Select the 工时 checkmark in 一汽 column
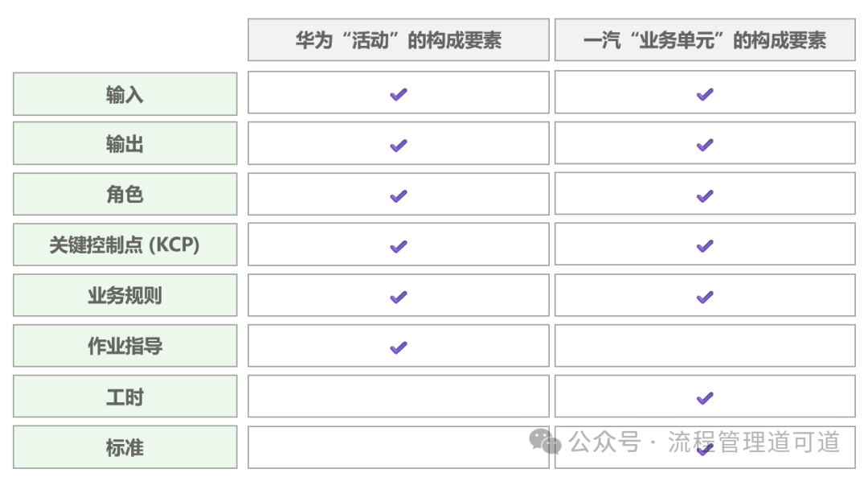868x477 pixels. point(705,397)
